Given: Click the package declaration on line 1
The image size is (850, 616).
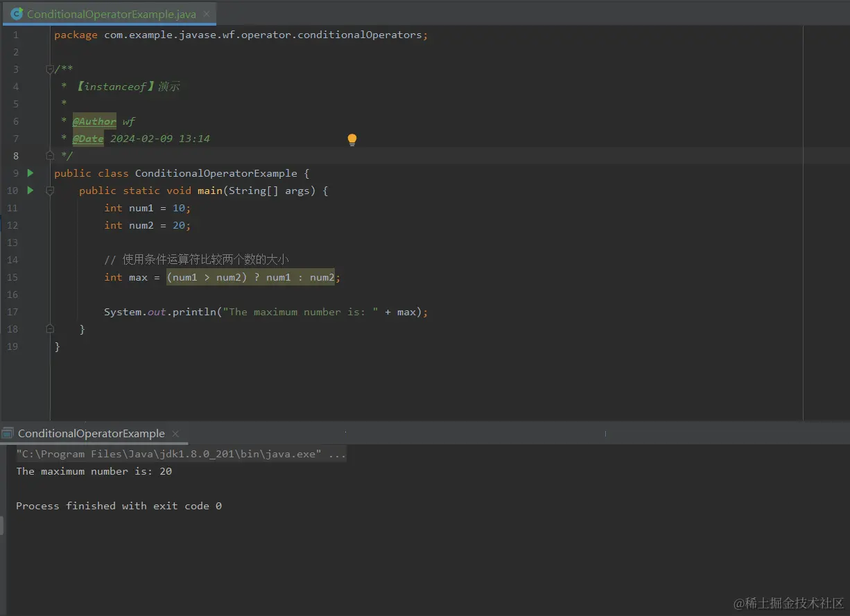Looking at the screenshot, I should click(241, 35).
